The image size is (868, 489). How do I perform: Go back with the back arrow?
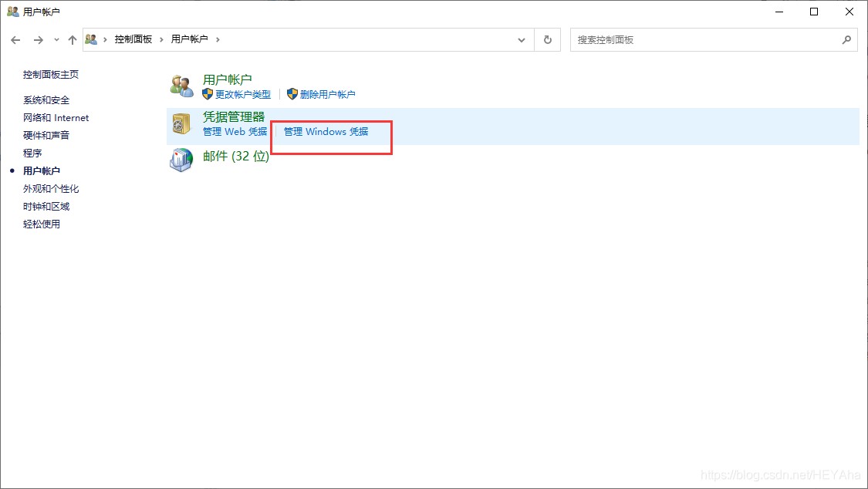coord(15,40)
